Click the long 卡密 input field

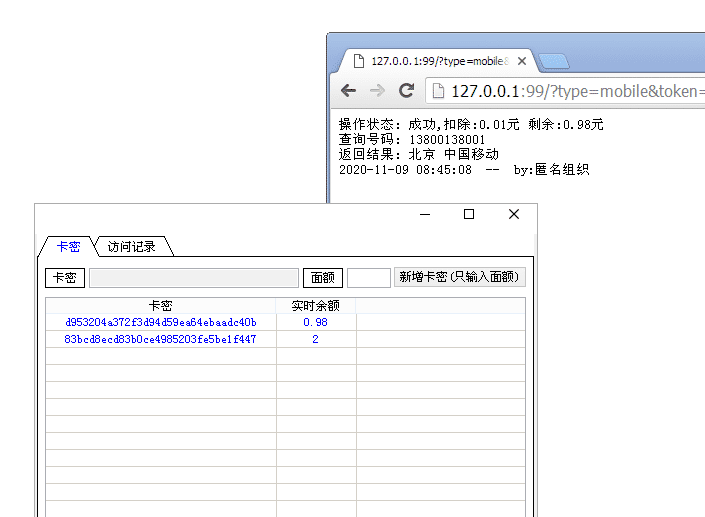click(194, 277)
